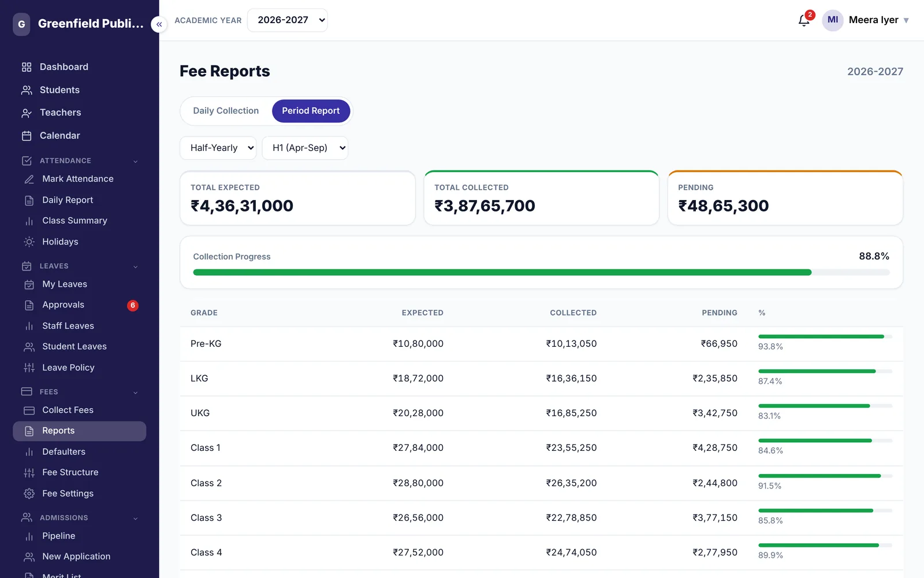Click the Pre-KG grade cell
Screen dimensions: 924x578
tap(206, 344)
